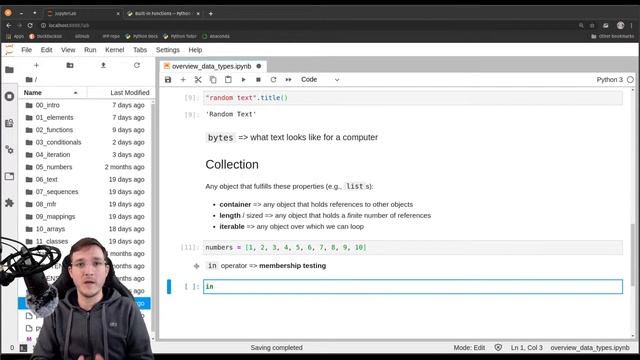Select the numbers list code cell
Image resolution: width=640 pixels, height=360 pixels.
pyautogui.click(x=413, y=247)
